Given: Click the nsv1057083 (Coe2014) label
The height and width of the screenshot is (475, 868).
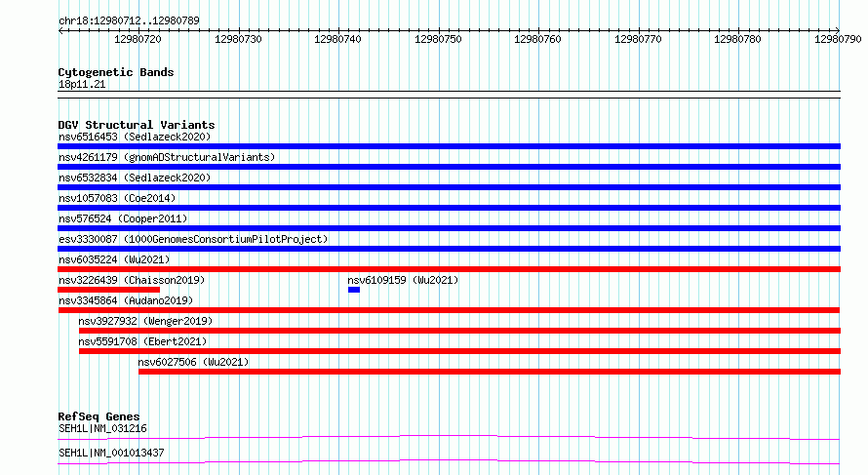Looking at the screenshot, I should coord(117,198).
